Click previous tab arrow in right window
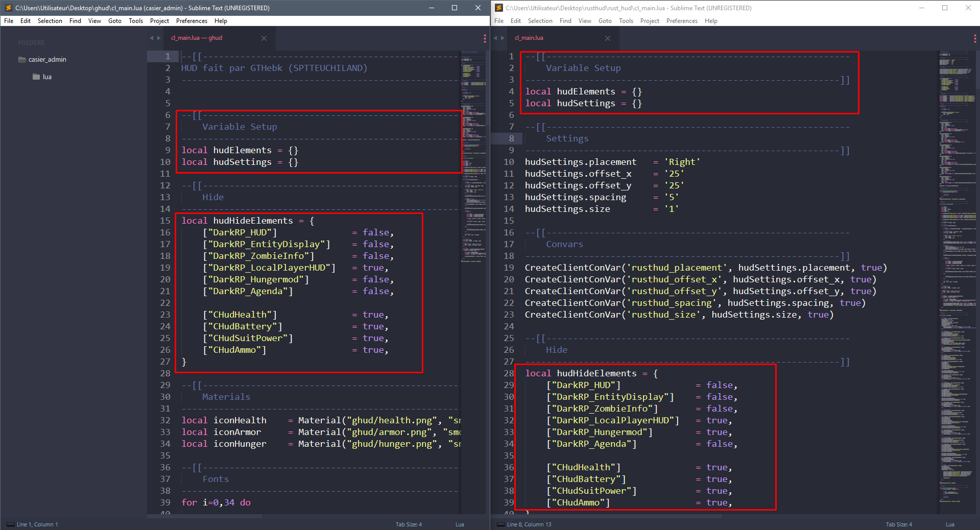 (x=495, y=38)
